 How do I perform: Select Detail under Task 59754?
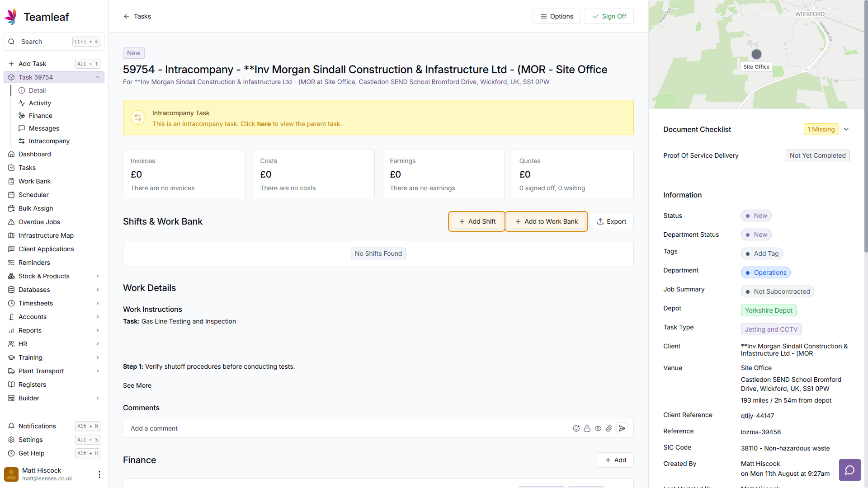point(59,90)
